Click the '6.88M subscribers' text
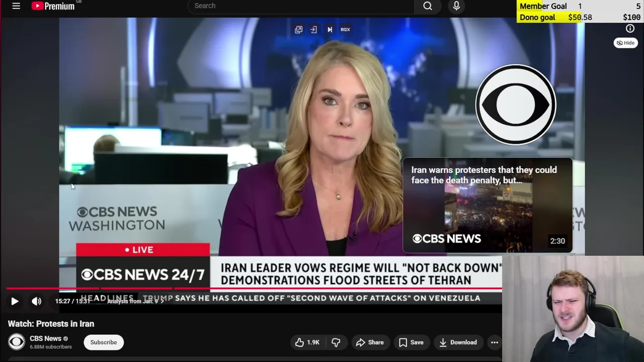The image size is (644, 362). pos(51,347)
